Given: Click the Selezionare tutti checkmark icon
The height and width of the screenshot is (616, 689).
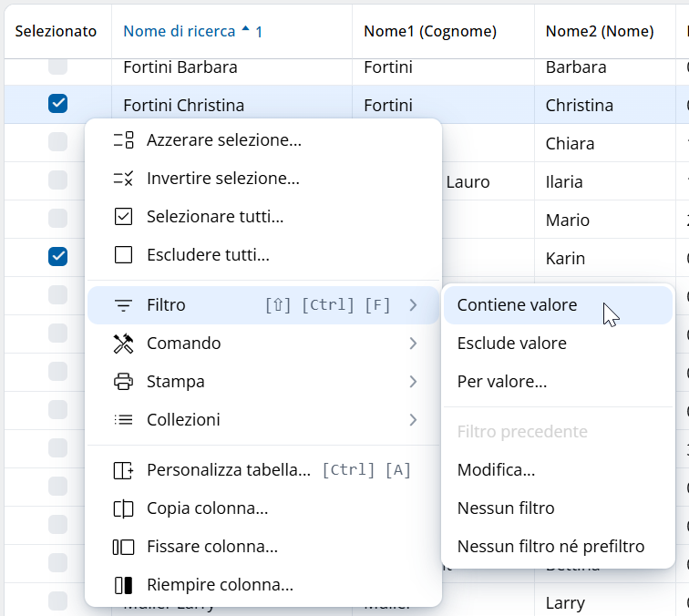Looking at the screenshot, I should (123, 217).
